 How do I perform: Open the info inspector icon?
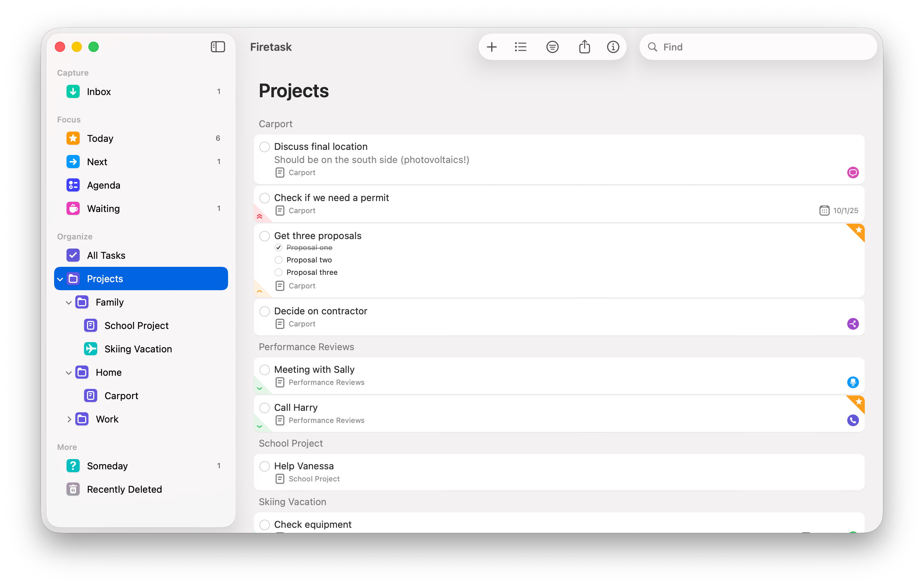[613, 47]
